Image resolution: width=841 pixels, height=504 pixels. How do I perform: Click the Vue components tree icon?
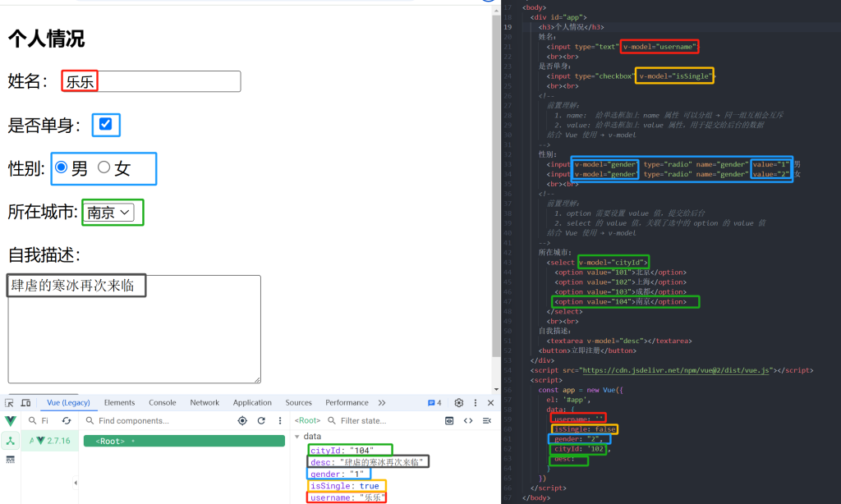coord(11,441)
